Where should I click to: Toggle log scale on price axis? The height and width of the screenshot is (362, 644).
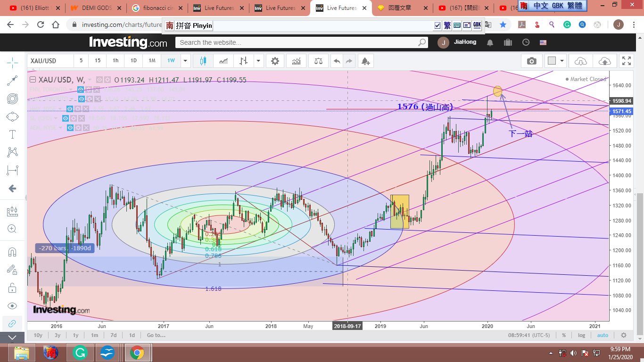(582, 335)
